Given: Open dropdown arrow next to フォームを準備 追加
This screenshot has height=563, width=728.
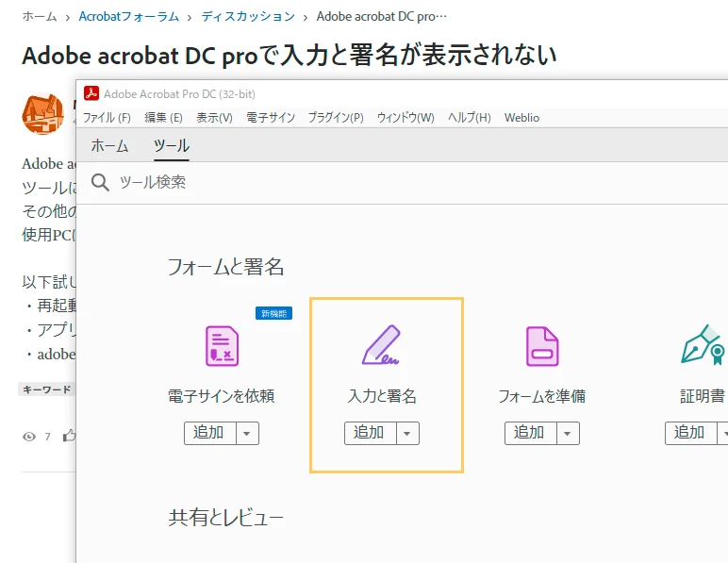Looking at the screenshot, I should point(568,434).
